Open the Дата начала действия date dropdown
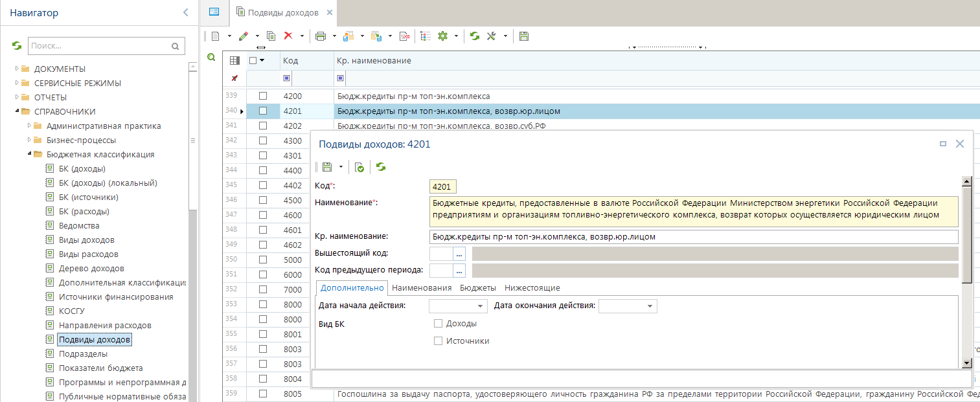 [481, 306]
